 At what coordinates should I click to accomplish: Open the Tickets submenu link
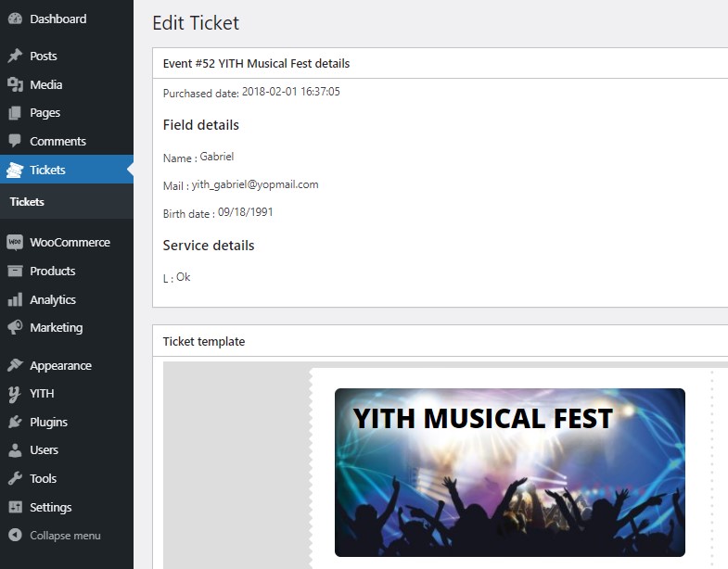pyautogui.click(x=27, y=202)
